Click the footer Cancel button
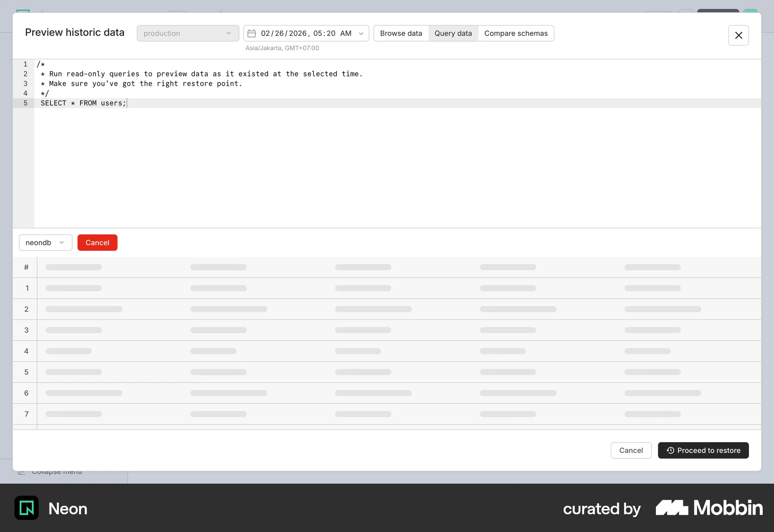The height and width of the screenshot is (532, 774). (631, 451)
